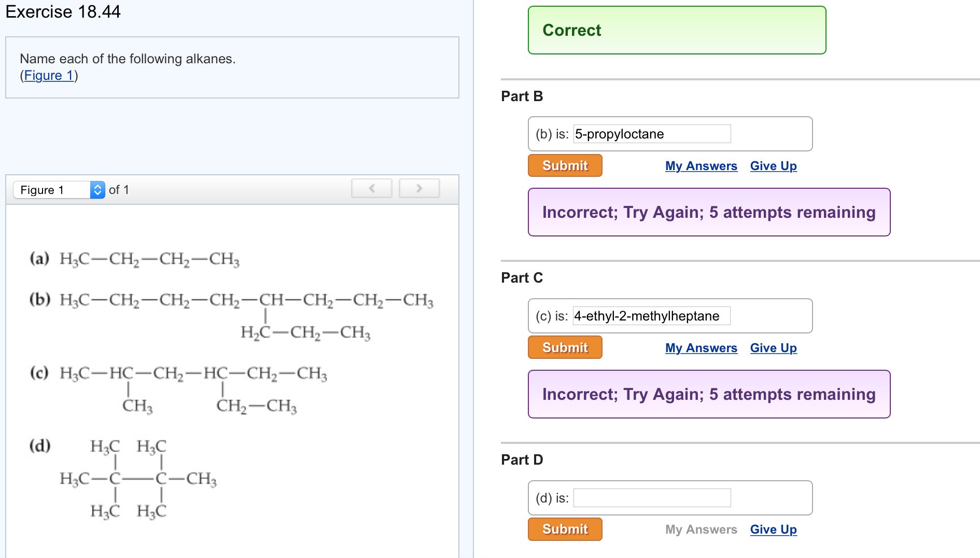The height and width of the screenshot is (558, 980).
Task: Click the empty answer field for Part D
Action: [651, 497]
